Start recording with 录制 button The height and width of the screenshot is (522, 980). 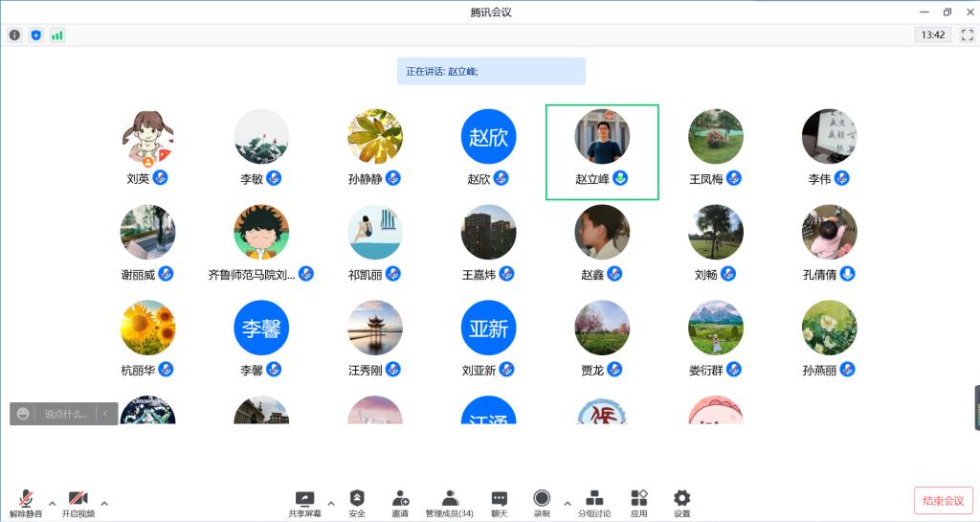(542, 503)
